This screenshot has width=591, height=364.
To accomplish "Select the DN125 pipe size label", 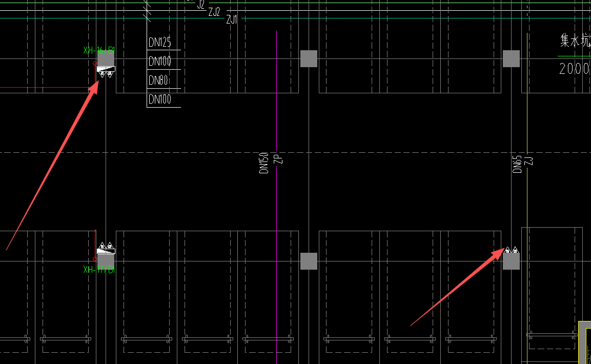I will (159, 42).
